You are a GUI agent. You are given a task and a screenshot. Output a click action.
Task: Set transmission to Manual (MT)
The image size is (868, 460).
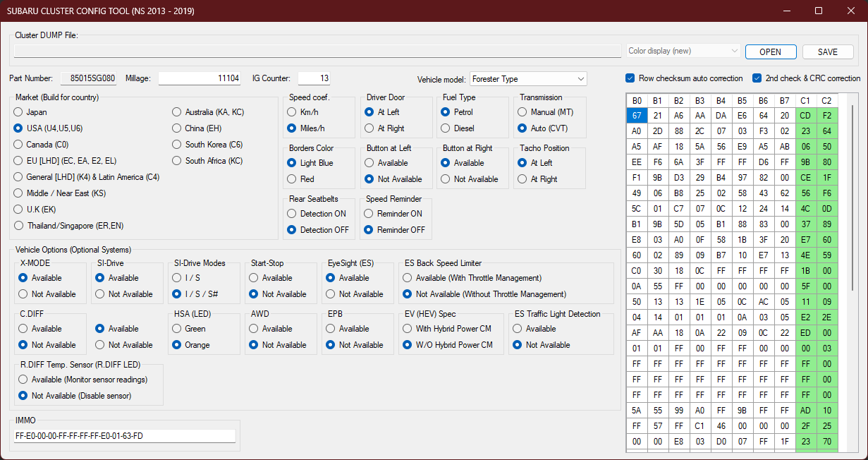[x=522, y=112]
